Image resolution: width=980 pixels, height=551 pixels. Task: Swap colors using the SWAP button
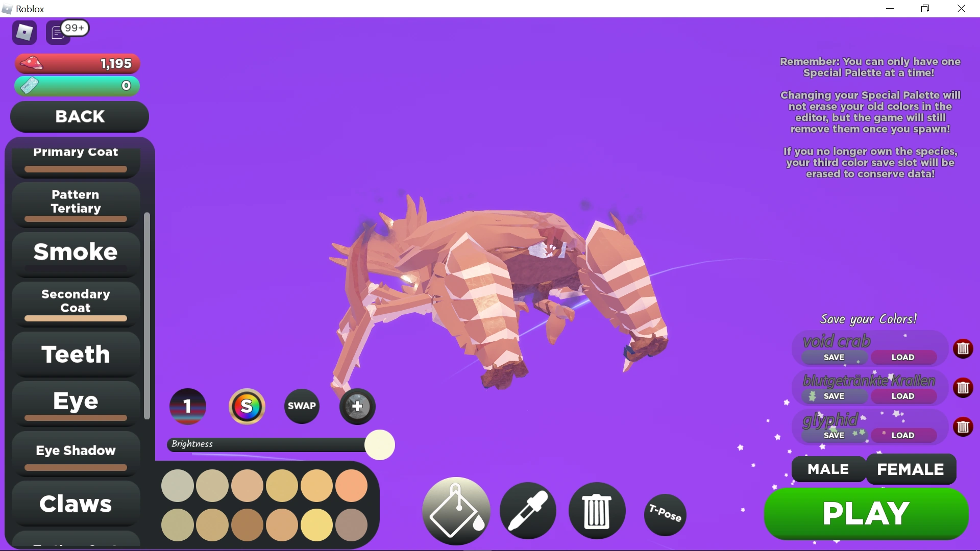coord(301,406)
